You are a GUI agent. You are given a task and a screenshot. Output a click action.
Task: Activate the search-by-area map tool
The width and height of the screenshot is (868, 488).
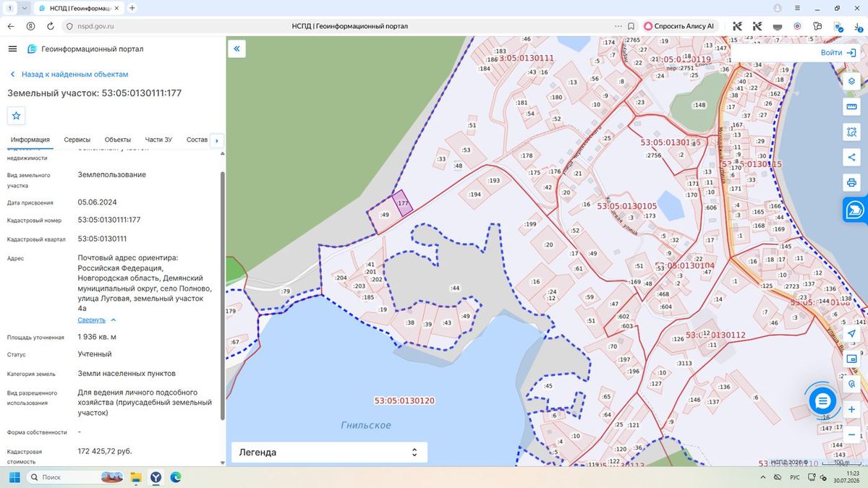851,132
